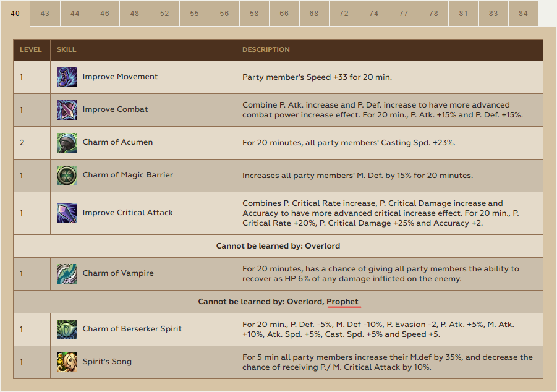Select the level 84 tab
Image resolution: width=557 pixels, height=392 pixels.
(x=523, y=14)
